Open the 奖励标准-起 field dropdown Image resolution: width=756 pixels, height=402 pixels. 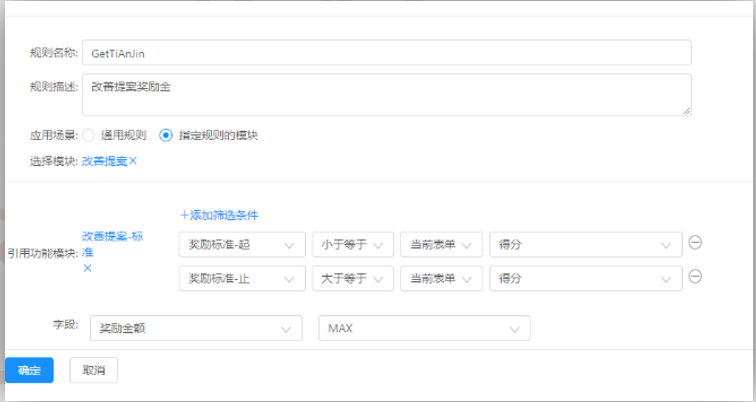242,245
